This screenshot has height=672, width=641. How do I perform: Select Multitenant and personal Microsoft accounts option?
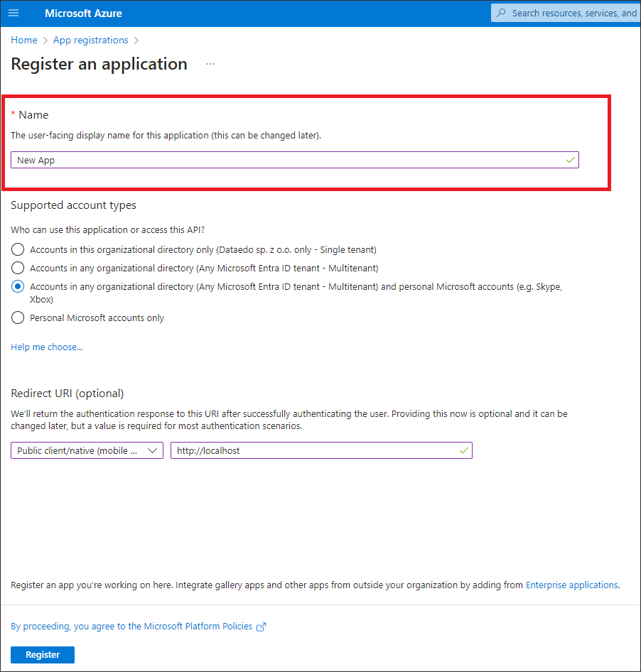18,287
